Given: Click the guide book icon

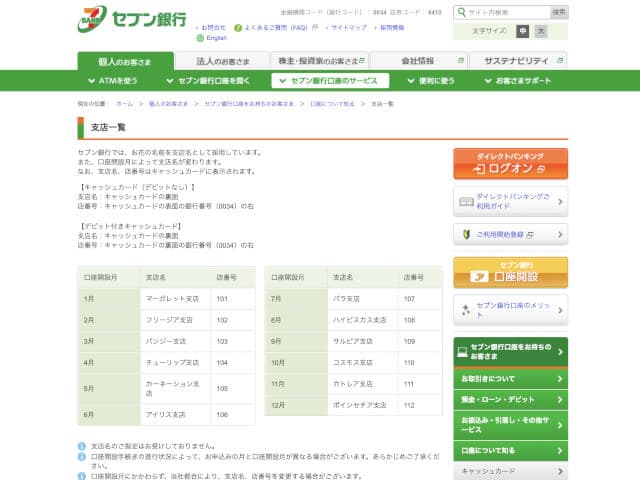Looking at the screenshot, I should coord(466,202).
